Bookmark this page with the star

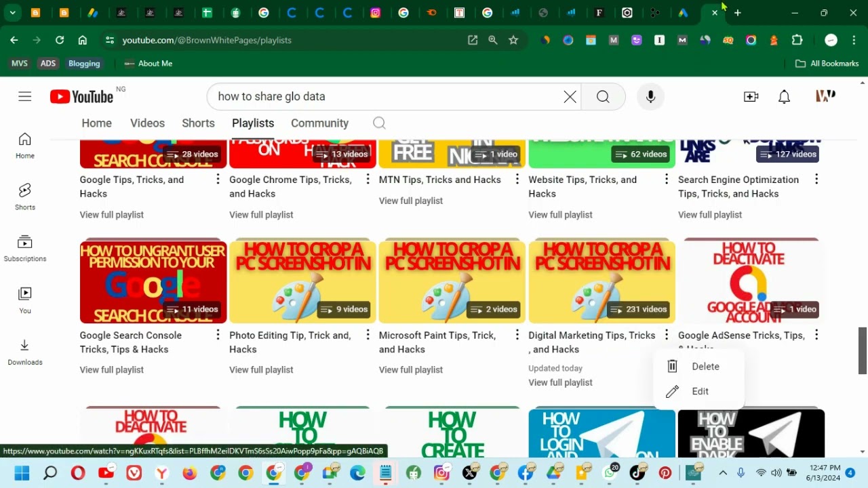coord(513,40)
